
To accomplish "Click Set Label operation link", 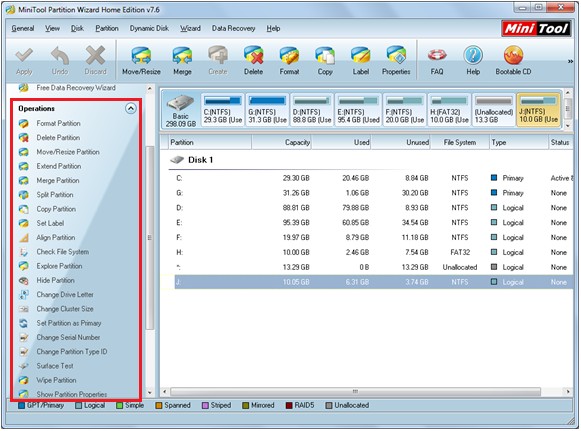I will tap(50, 223).
